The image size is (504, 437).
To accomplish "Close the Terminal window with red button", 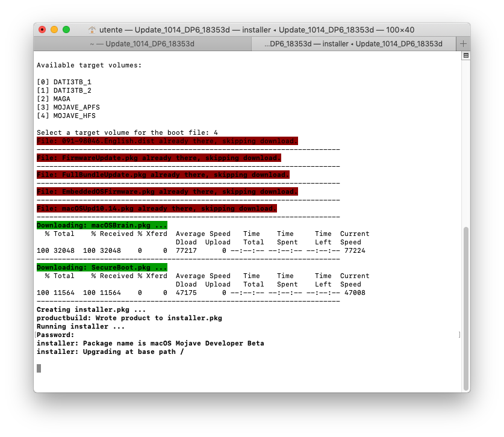I will click(42, 29).
